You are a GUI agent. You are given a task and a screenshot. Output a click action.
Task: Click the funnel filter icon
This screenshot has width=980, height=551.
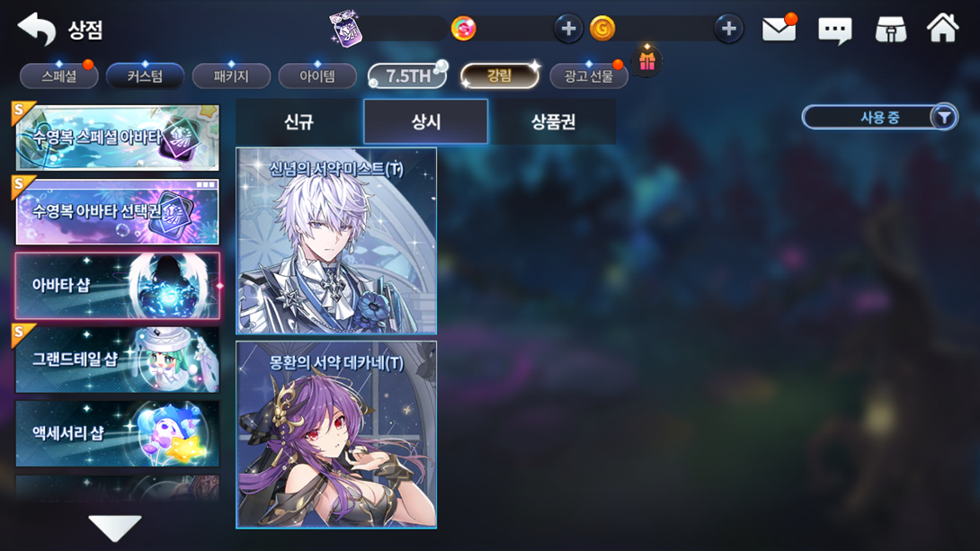click(x=944, y=117)
